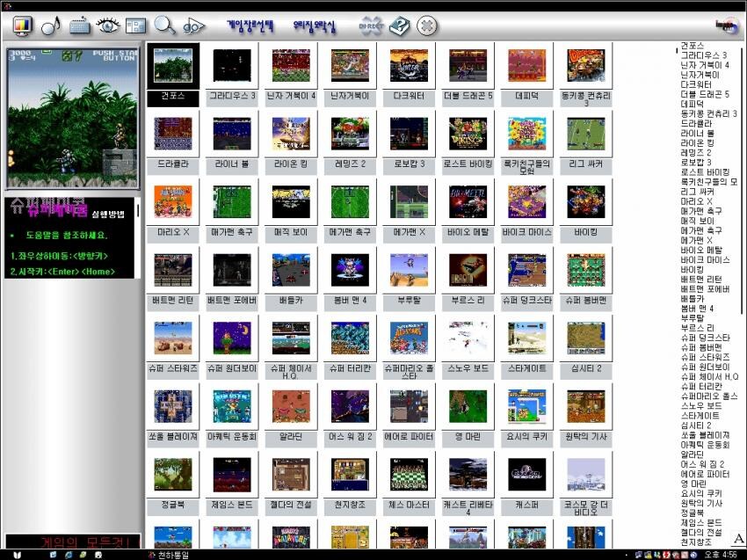Open the 우리집오락실 menu
Image resolution: width=747 pixels, height=560 pixels.
(x=315, y=26)
